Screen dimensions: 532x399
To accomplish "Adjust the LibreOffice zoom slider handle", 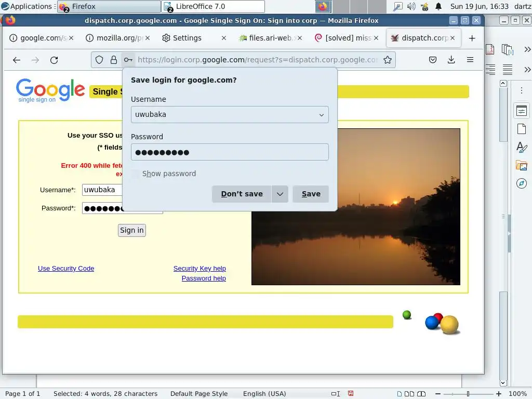I will [x=468, y=394].
